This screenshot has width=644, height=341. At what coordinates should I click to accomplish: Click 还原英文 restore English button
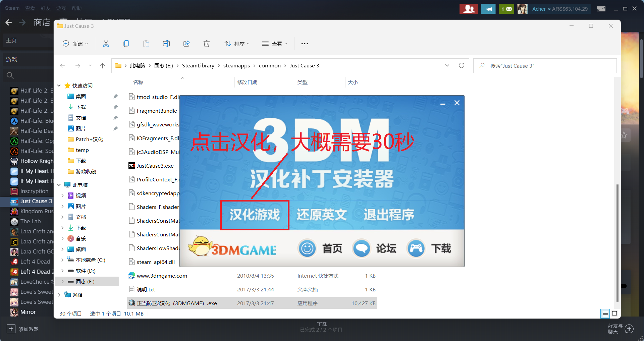point(322,215)
